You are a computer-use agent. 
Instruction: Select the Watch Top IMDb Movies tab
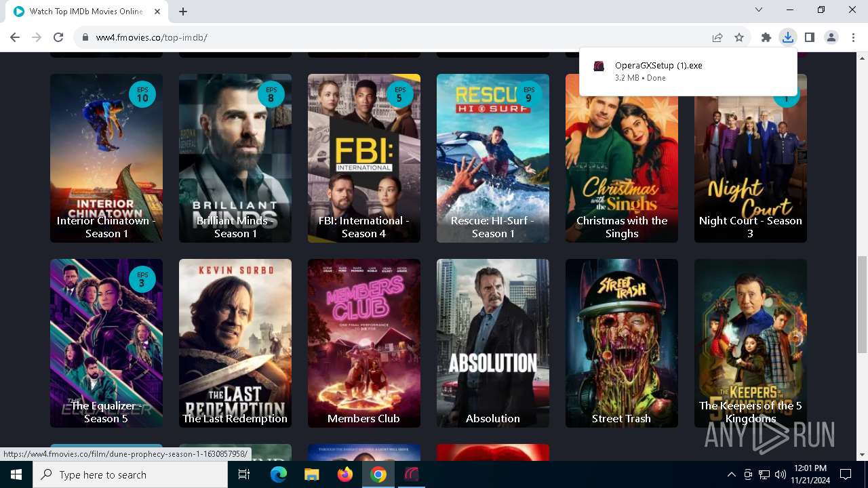[x=87, y=12]
